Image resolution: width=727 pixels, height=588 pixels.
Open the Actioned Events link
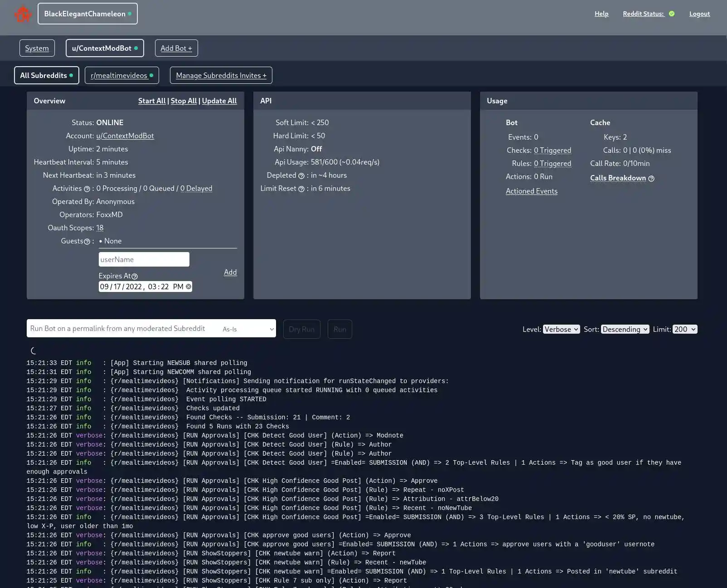[531, 191]
